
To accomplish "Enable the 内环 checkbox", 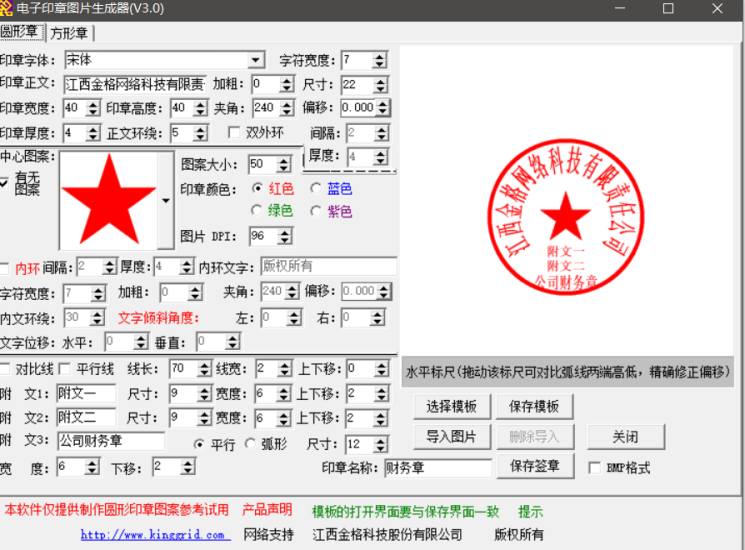I will [x=6, y=268].
